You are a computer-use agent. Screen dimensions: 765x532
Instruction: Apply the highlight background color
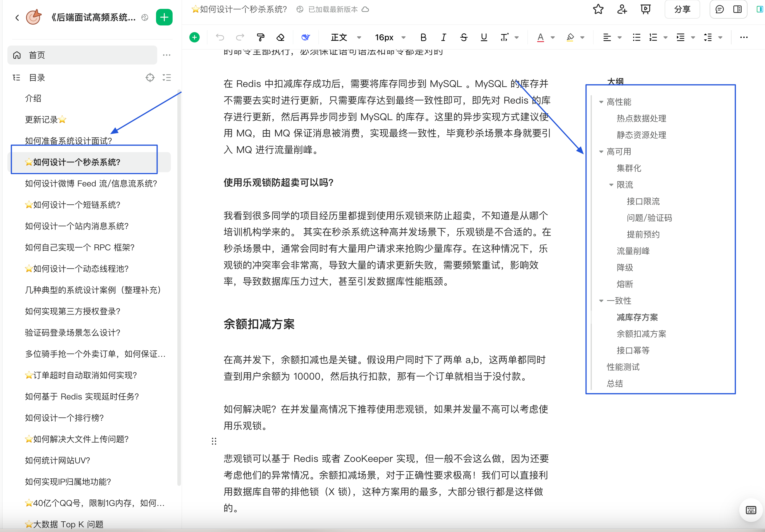pyautogui.click(x=570, y=37)
